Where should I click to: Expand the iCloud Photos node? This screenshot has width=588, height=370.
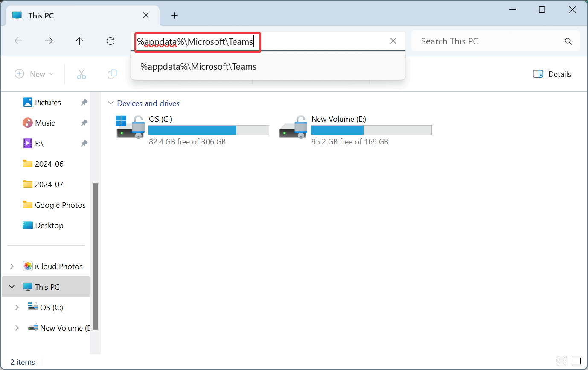point(12,266)
